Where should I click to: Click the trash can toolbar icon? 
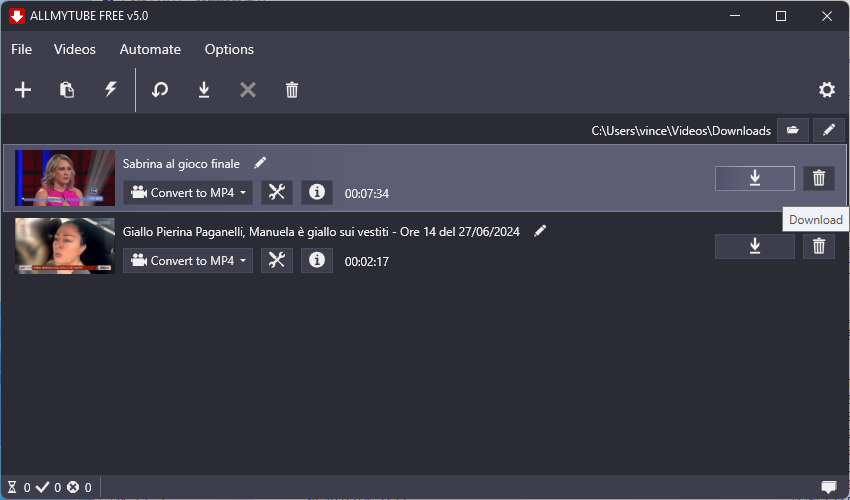pos(292,89)
